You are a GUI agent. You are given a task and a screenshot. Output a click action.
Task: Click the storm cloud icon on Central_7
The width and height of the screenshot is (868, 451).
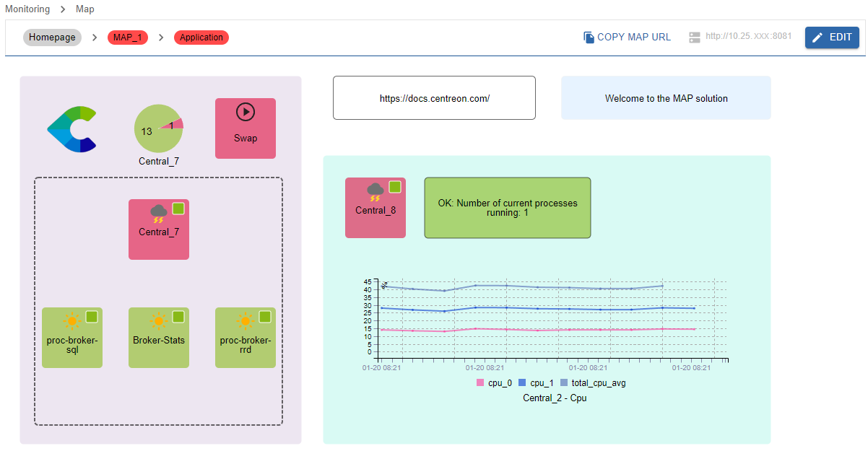click(158, 213)
